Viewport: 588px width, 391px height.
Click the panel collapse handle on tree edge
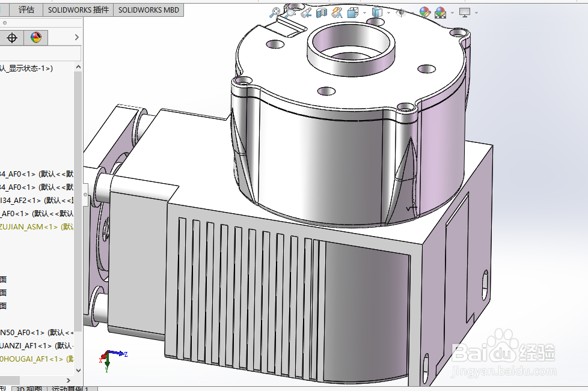(85, 195)
